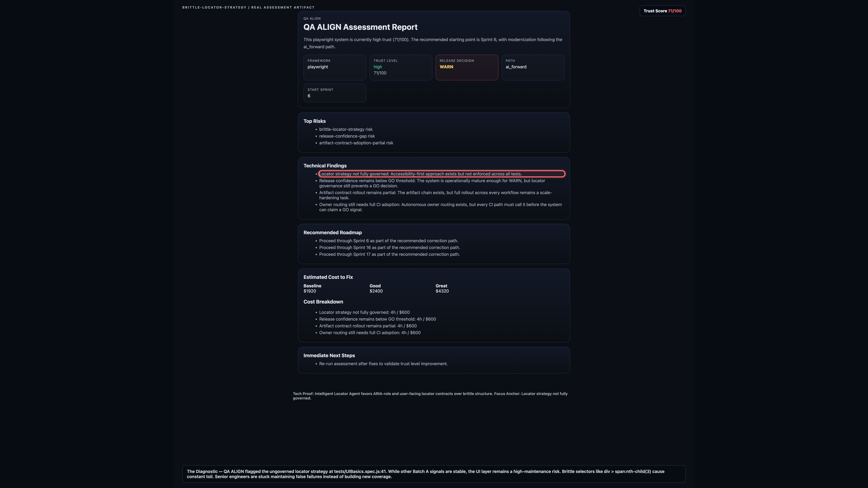Click the Diagnostic banner at the bottom
This screenshot has width=868, height=488.
[x=434, y=474]
